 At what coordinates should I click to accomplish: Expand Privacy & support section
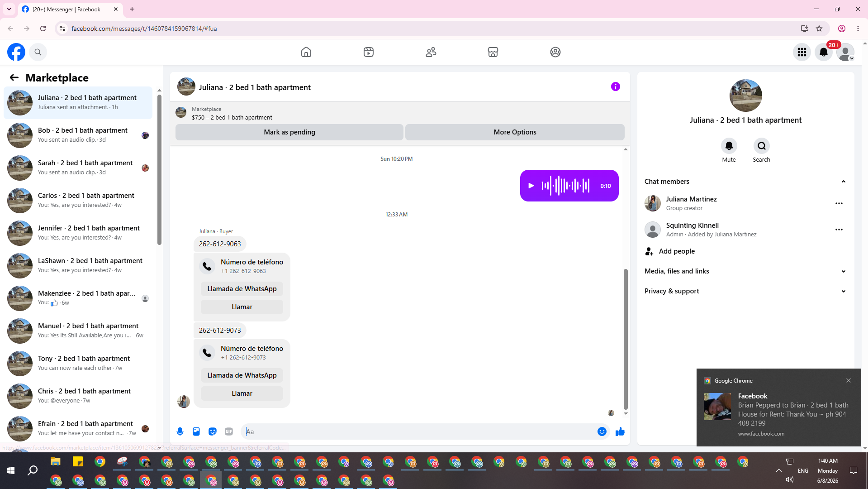pyautogui.click(x=745, y=291)
